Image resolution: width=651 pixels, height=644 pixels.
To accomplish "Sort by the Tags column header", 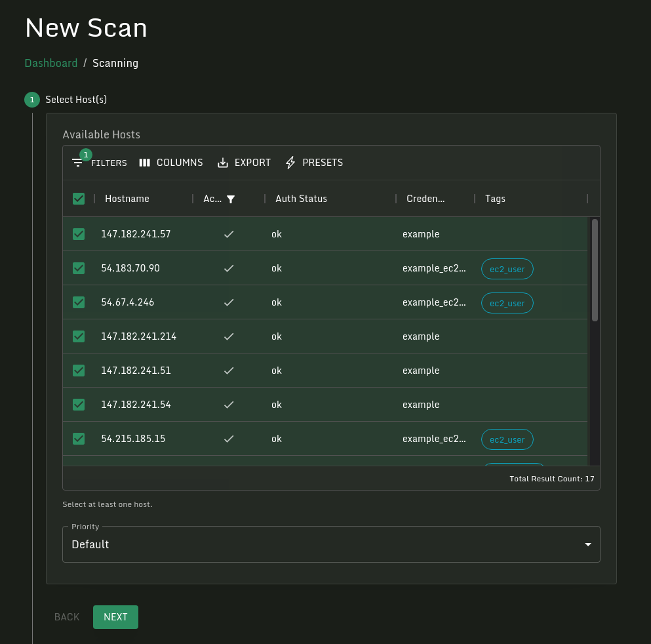I will [x=495, y=199].
